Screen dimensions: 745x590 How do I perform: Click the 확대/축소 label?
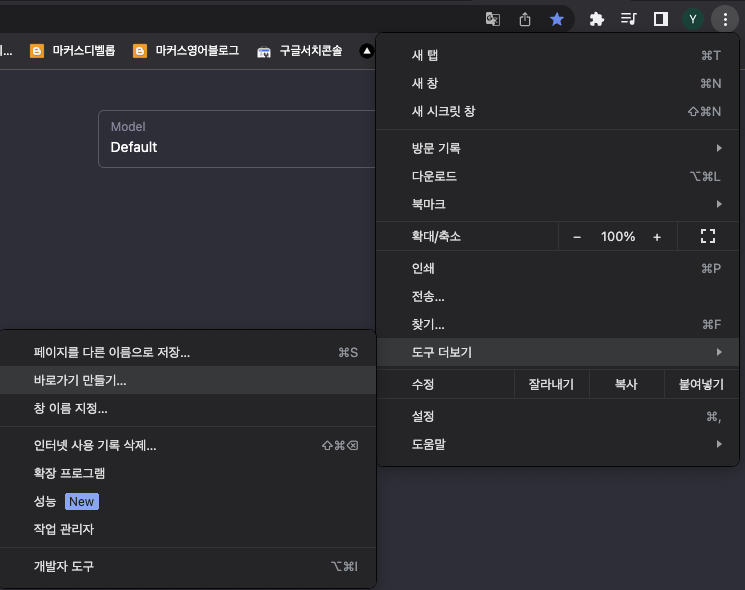pyautogui.click(x=436, y=237)
